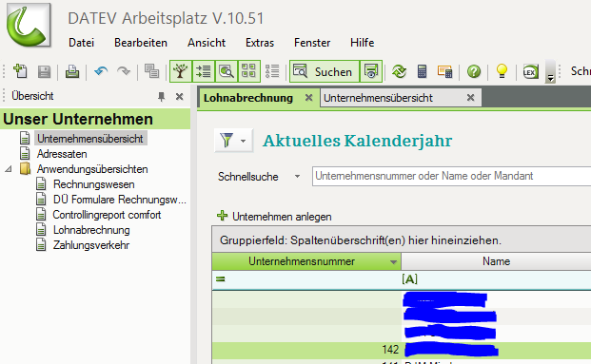Click the orange windows toolbar icon
Viewport: 591px width, 364px height.
[x=444, y=71]
